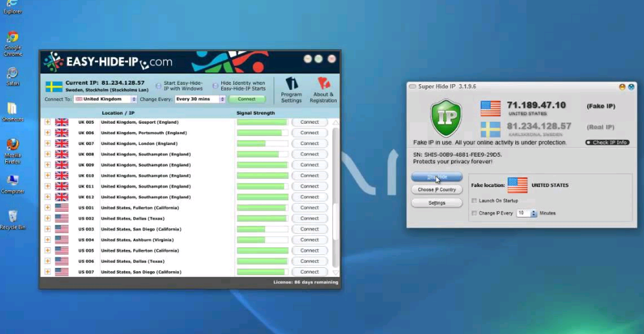The height and width of the screenshot is (334, 644).
Task: Click the green Connect button in header
Action: click(246, 99)
